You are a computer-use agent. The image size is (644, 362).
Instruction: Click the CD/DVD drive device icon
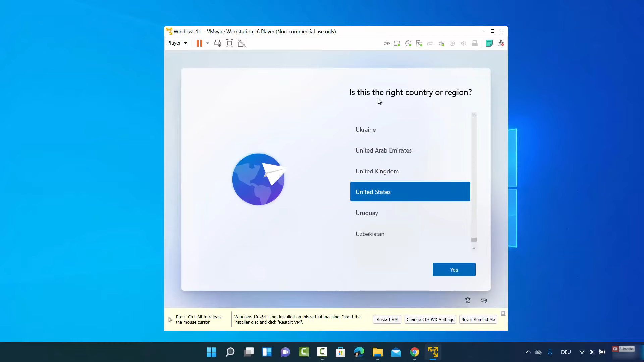(x=408, y=43)
